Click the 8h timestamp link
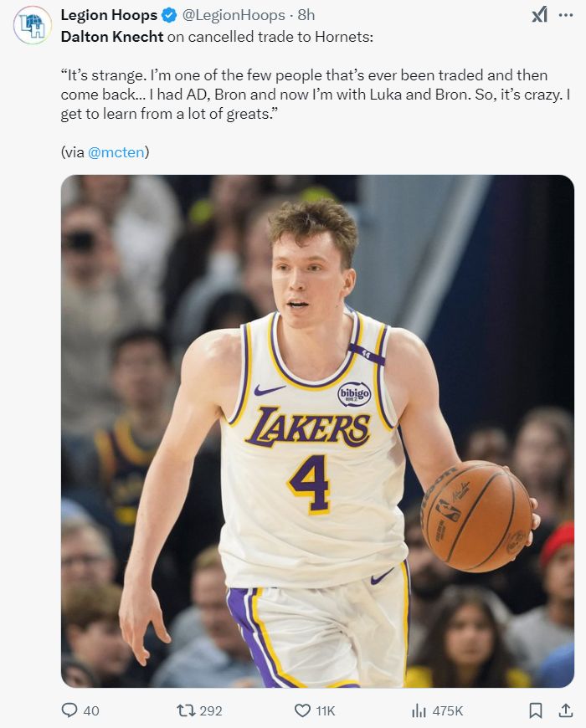 pos(306,15)
